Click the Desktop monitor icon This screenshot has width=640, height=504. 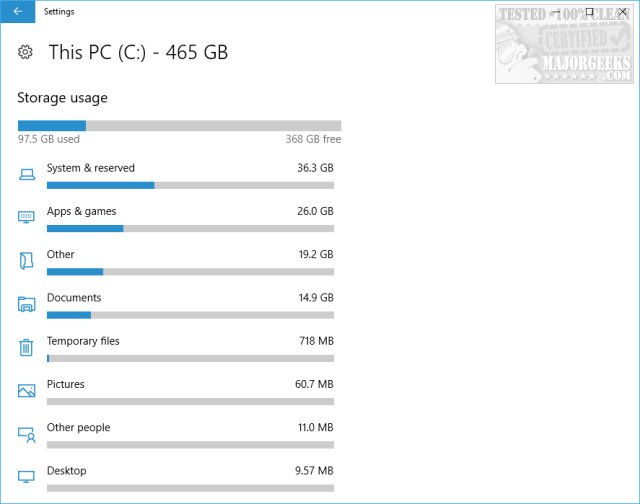(27, 477)
